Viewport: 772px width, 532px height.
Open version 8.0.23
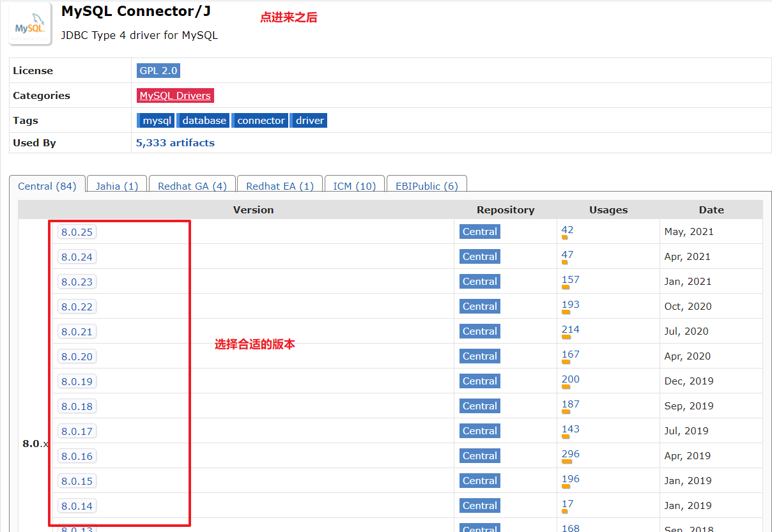(x=77, y=282)
